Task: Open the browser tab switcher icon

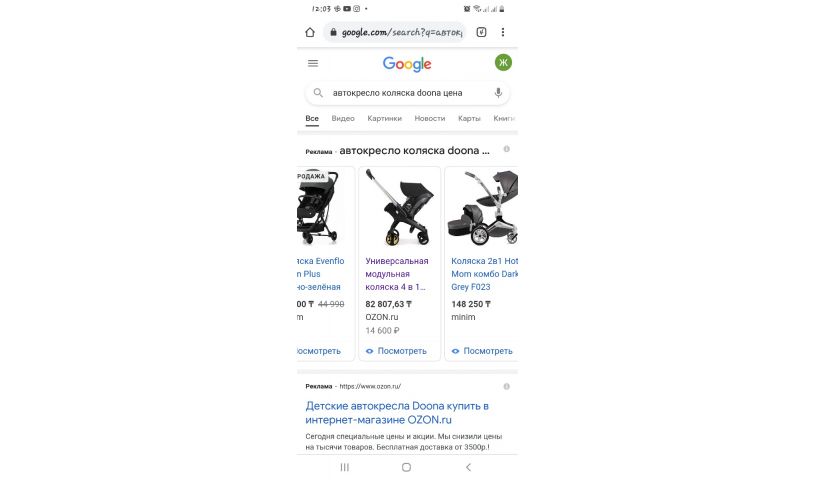Action: [481, 32]
